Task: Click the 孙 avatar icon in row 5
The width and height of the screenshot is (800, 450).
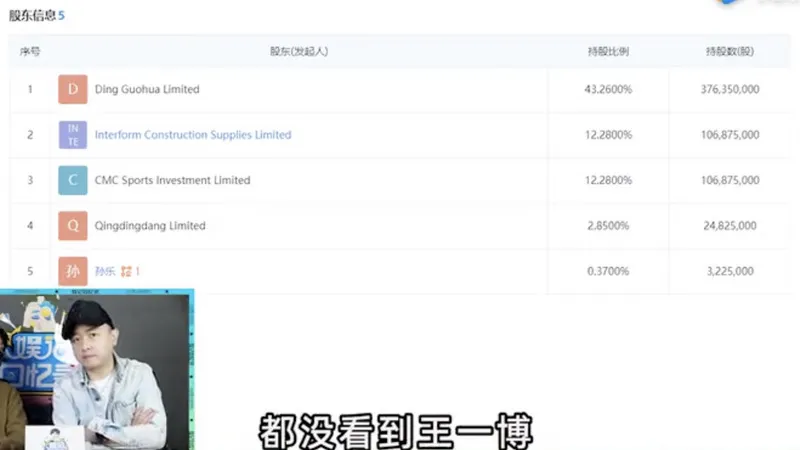Action: [x=72, y=271]
